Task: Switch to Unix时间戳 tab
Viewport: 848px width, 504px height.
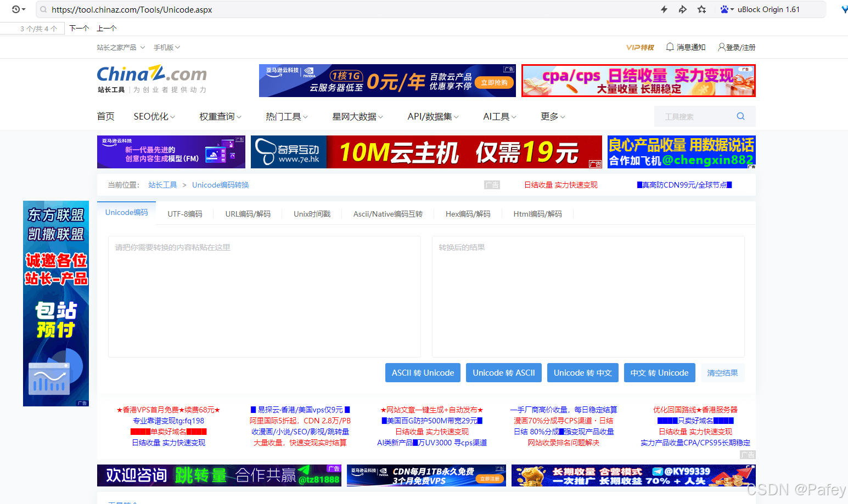Action: pyautogui.click(x=312, y=214)
